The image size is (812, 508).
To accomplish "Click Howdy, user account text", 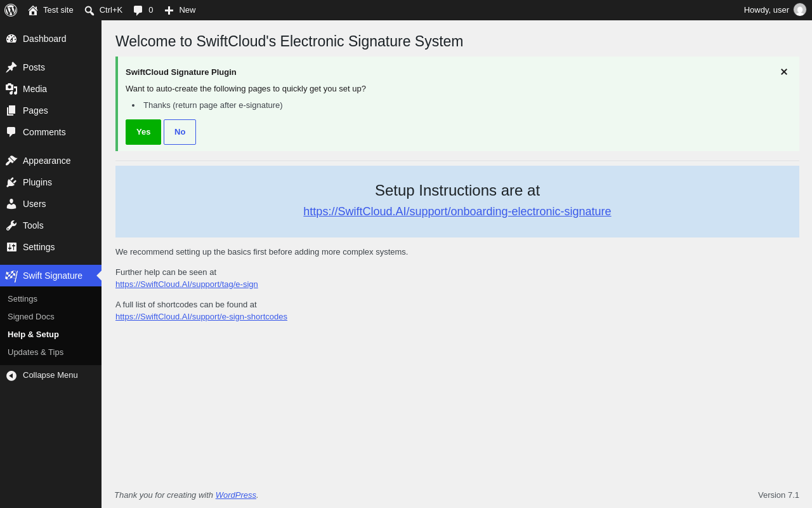I will (x=766, y=10).
